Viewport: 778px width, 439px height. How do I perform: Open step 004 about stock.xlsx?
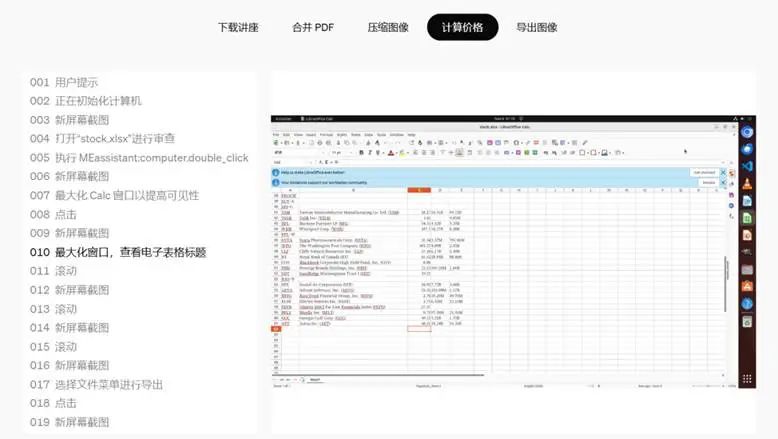point(102,139)
